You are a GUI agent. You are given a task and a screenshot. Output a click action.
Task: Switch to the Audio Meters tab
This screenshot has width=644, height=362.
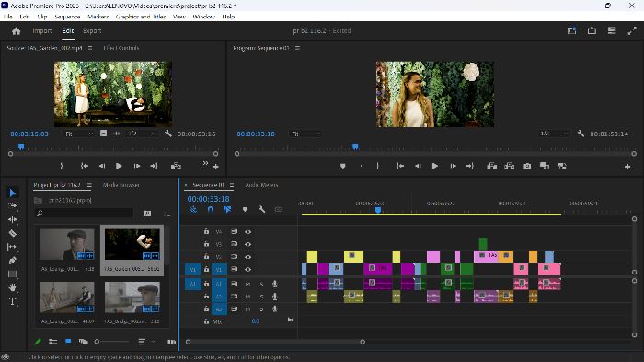pyautogui.click(x=261, y=185)
